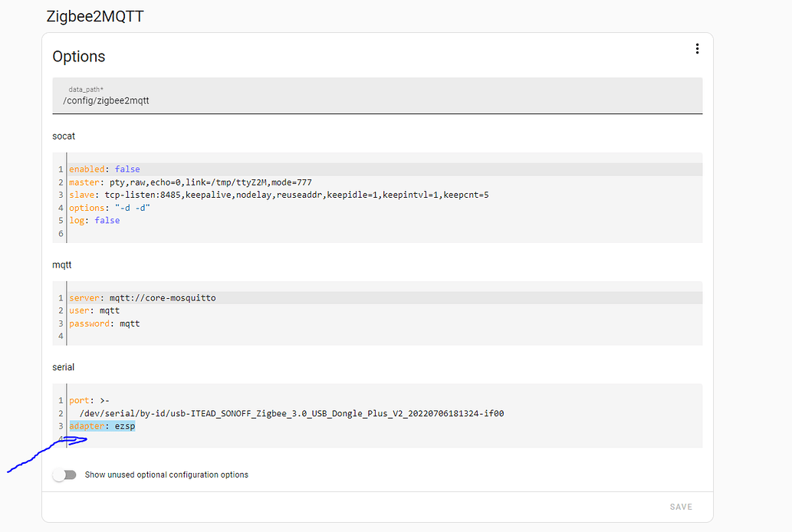Select the user: mqtt line

pos(96,310)
